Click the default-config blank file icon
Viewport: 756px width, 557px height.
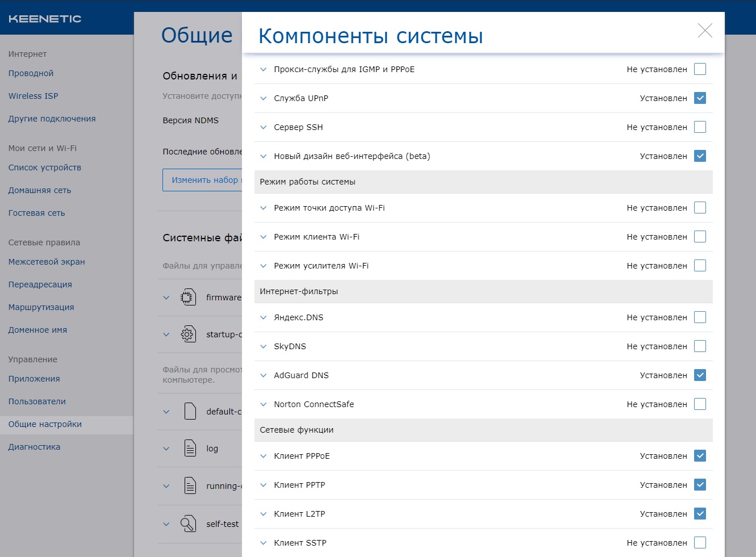(x=190, y=411)
